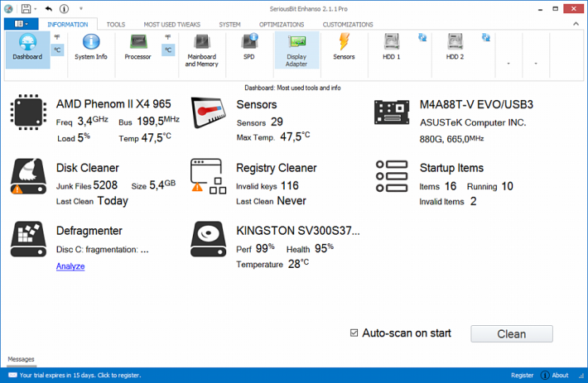Click the AMD Phenom CPU chip icon
Screen dimensions: 588x383
click(x=28, y=112)
